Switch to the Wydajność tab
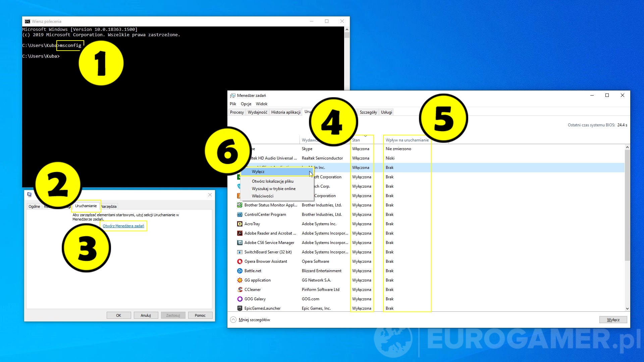 coord(257,112)
